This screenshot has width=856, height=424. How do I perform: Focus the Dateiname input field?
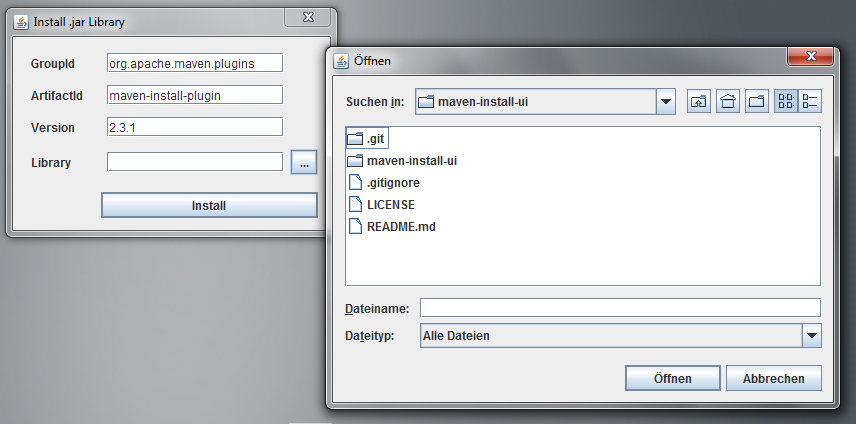pyautogui.click(x=620, y=308)
